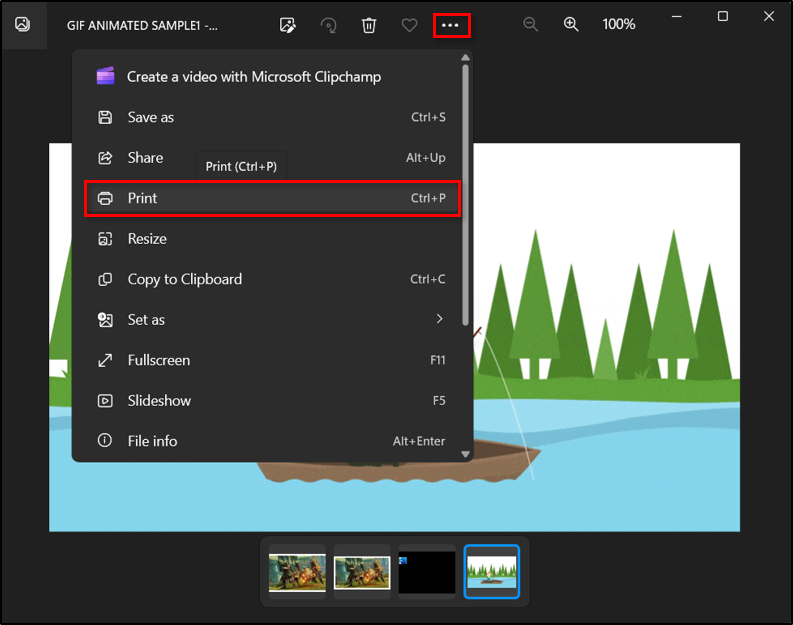Zoom out with the magnifier minus icon
Viewport: 793px width, 625px height.
coord(530,24)
